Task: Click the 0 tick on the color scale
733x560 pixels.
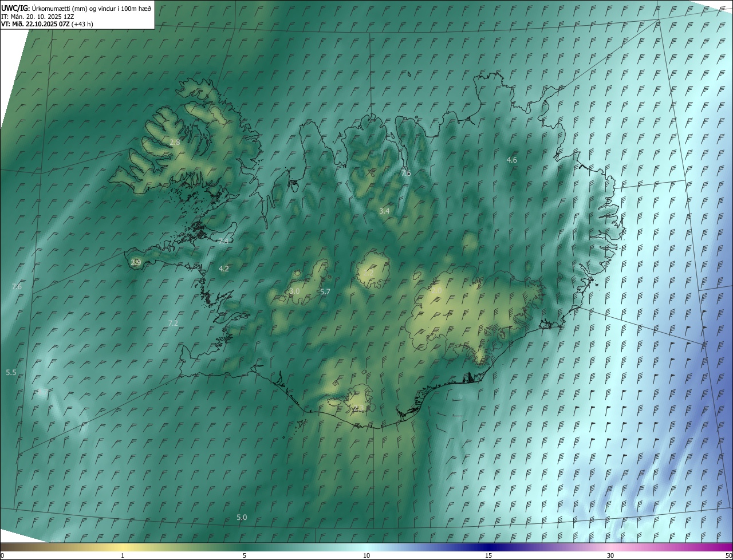Action: coord(2,556)
